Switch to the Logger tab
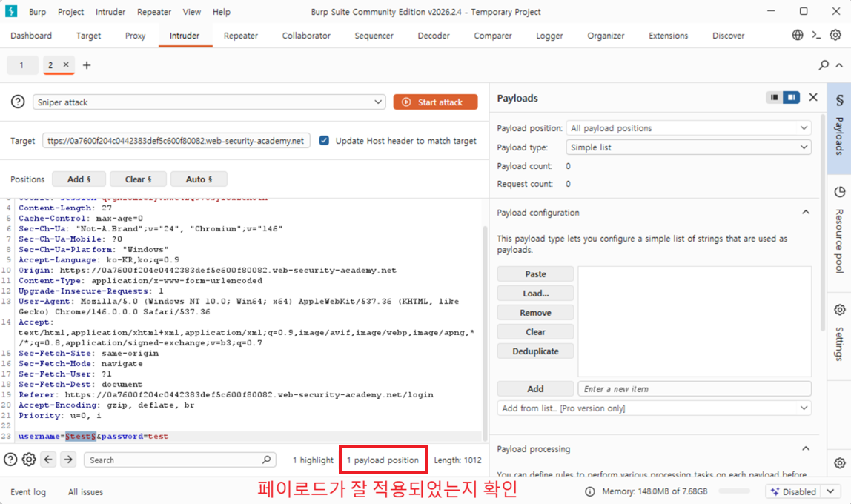Screen dimensions: 851x504 [x=549, y=36]
